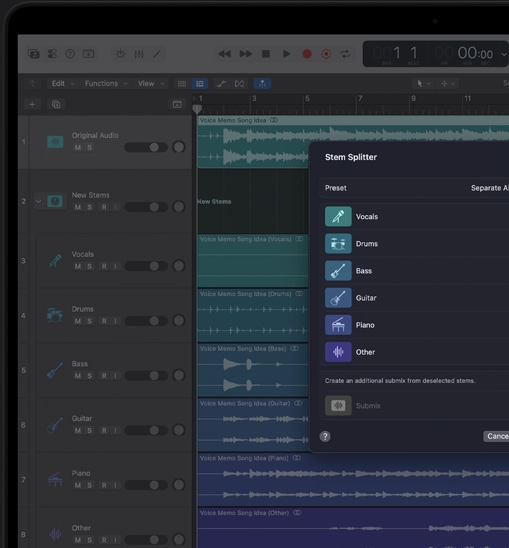Open Stem Splitter help question mark
The image size is (509, 548).
pos(325,437)
